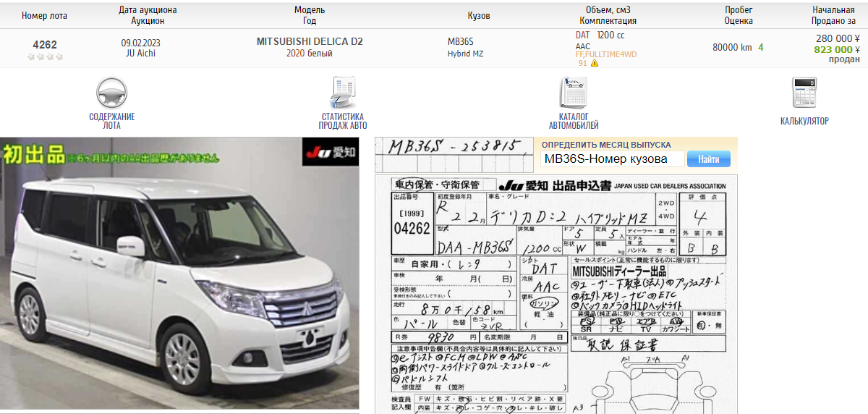The image size is (868, 414).
Task: Click the DAT 1200 cc engine text
Action: [x=600, y=35]
